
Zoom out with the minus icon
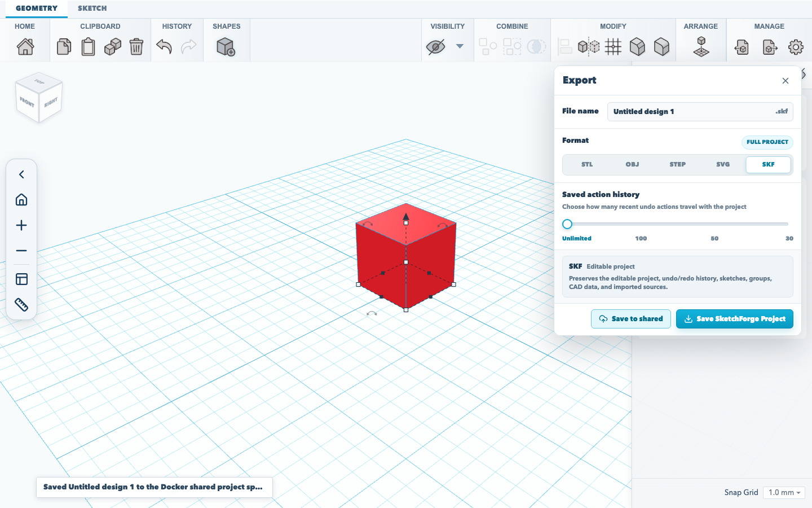coord(21,251)
